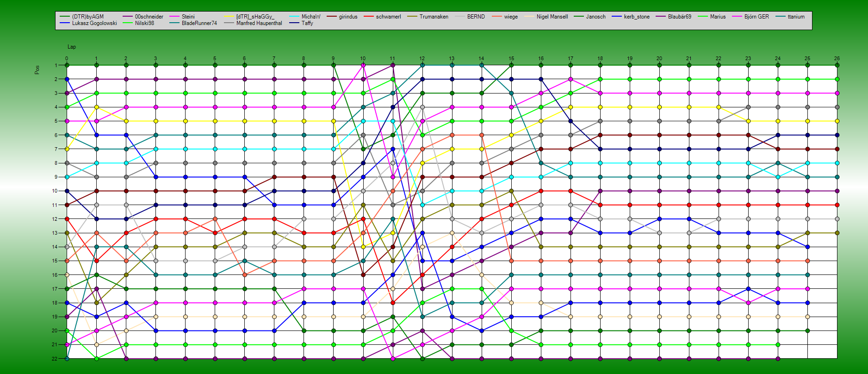This screenshot has width=868, height=374.
Task: Click the purple marker at lap 11, position 1
Action: 393,65
